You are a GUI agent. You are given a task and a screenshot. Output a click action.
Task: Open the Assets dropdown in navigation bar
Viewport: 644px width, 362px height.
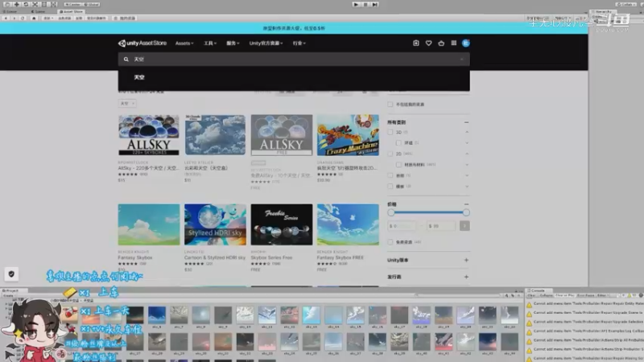point(184,43)
